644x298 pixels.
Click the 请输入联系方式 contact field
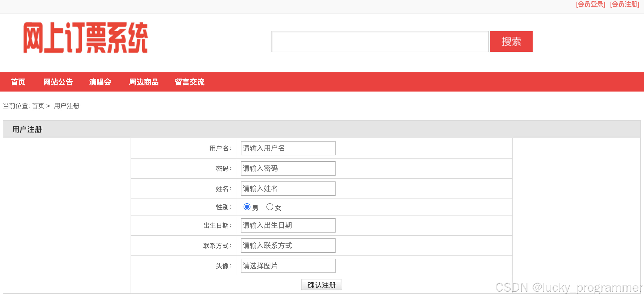288,246
